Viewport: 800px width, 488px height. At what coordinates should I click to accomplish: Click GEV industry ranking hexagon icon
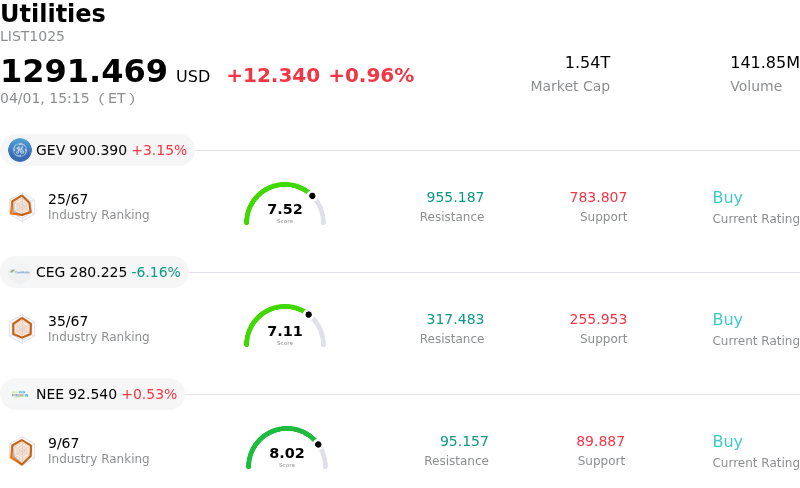pos(21,206)
